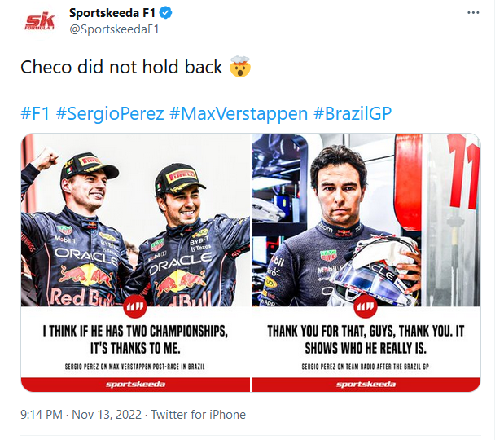This screenshot has width=504, height=440.
Task: Visit the #BrazilGP hashtag
Action: 353,112
